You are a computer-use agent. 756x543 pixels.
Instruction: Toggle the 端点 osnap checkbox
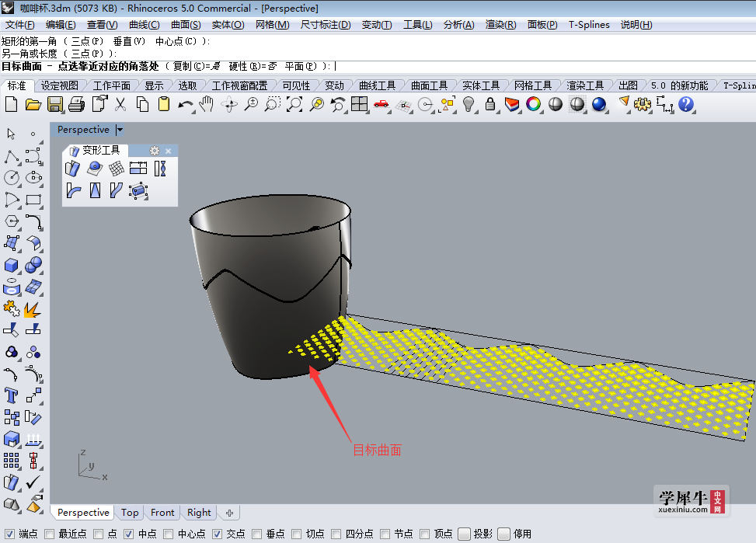click(9, 534)
